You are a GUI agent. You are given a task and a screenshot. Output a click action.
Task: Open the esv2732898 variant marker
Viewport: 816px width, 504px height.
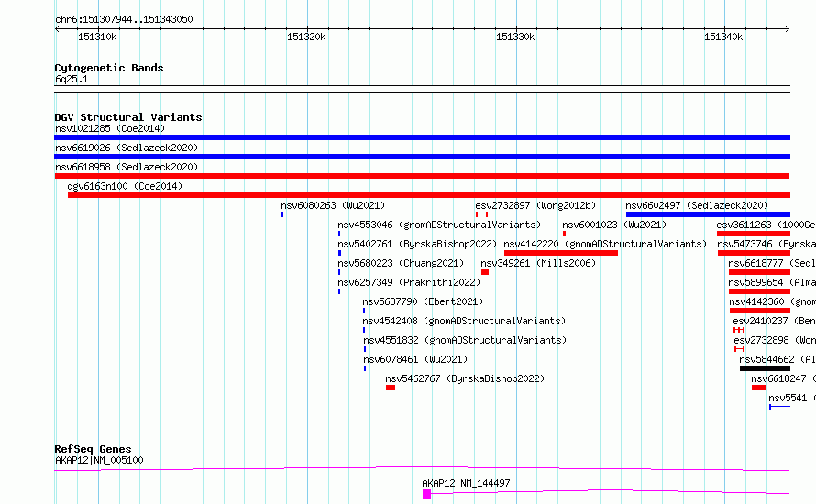pos(740,349)
